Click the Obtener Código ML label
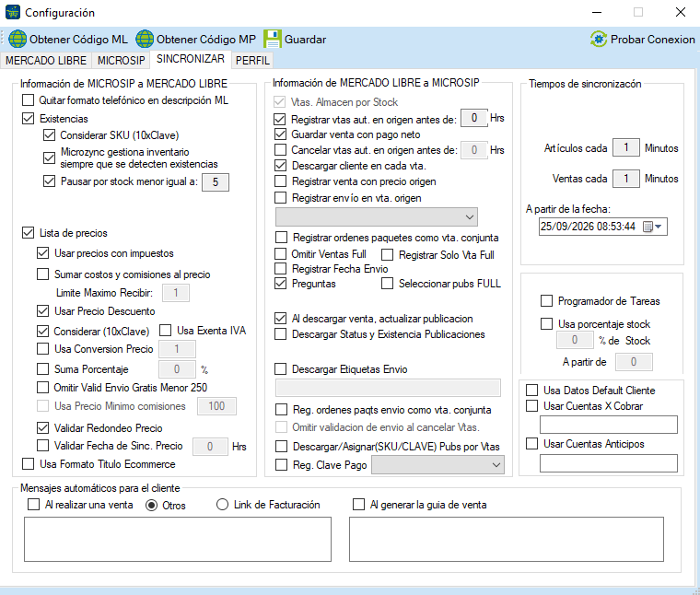 click(78, 40)
